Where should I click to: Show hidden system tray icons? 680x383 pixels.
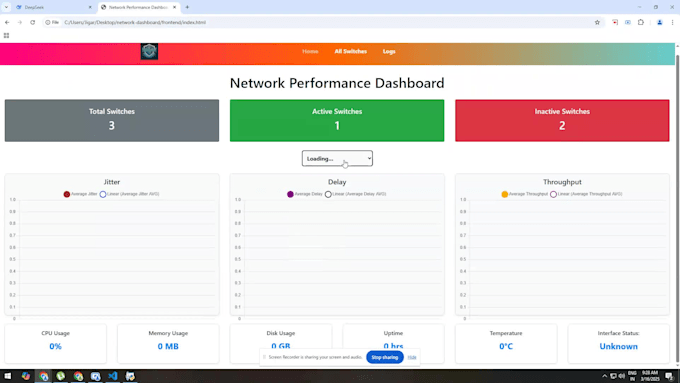pyautogui.click(x=605, y=376)
